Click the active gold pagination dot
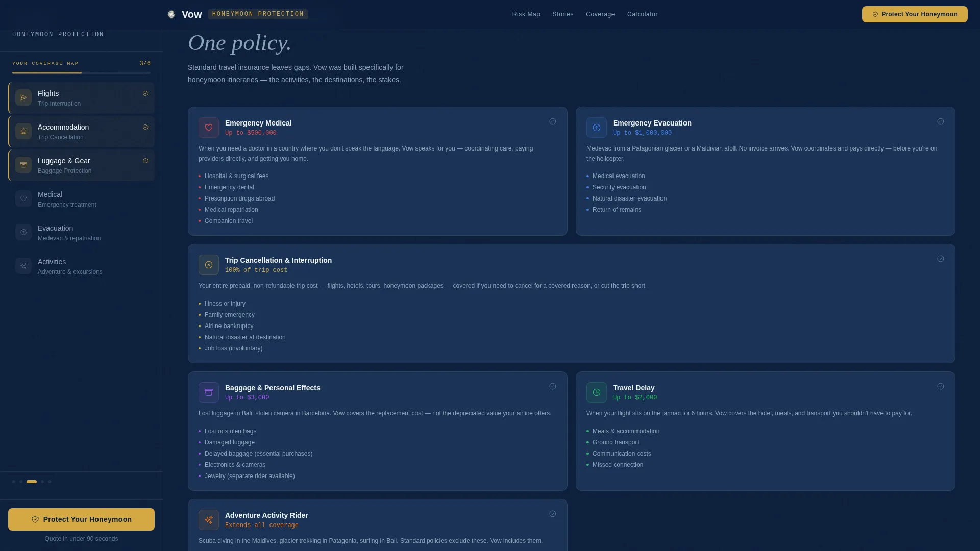This screenshot has height=551, width=980. pyautogui.click(x=32, y=482)
